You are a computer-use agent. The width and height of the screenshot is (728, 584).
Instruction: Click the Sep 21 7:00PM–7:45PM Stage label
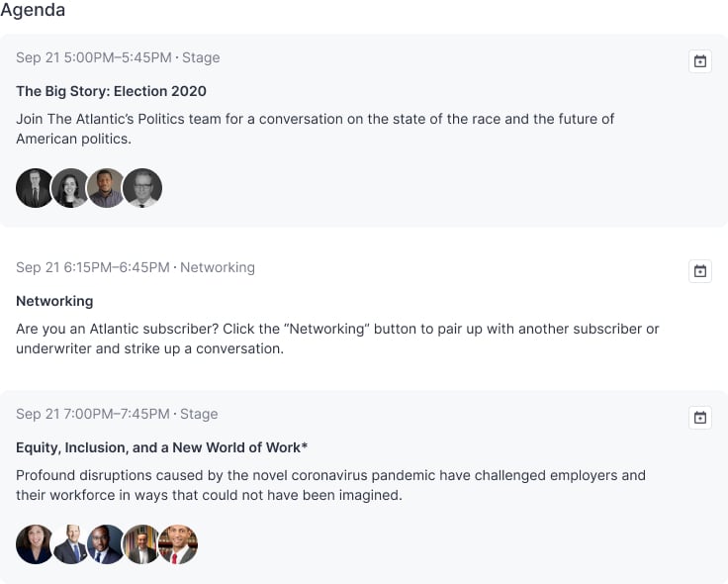pos(117,414)
